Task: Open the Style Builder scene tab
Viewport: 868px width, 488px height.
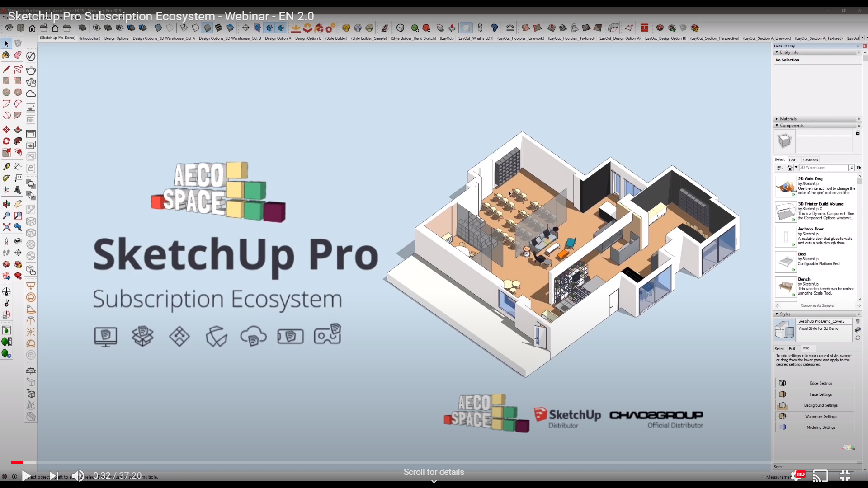Action: 336,38
